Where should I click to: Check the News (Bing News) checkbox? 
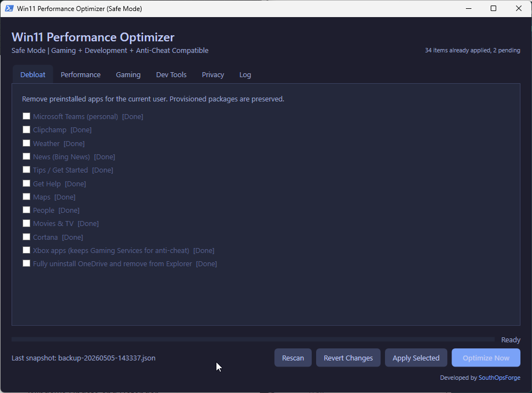click(x=26, y=156)
